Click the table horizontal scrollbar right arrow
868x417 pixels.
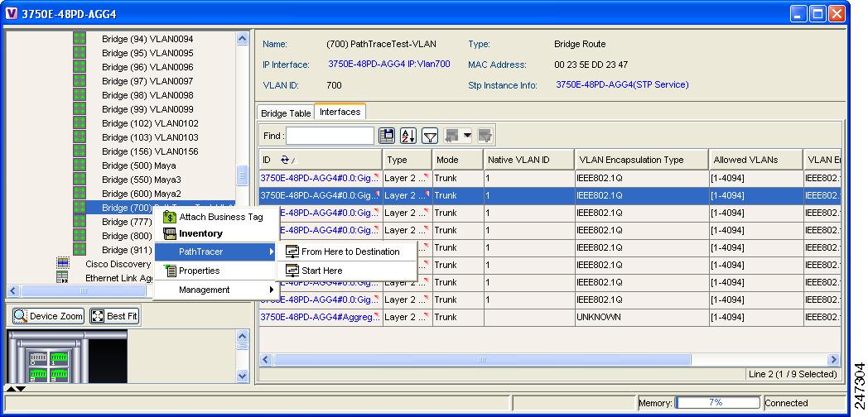833,359
